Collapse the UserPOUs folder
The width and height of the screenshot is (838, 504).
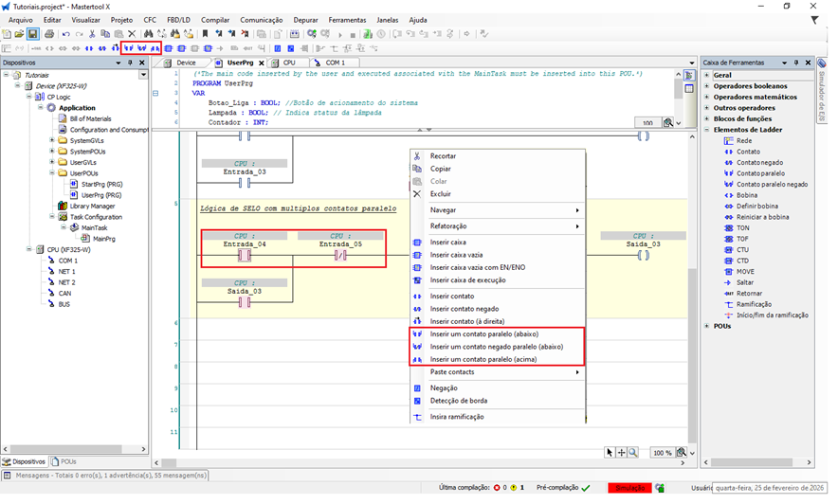(x=51, y=173)
